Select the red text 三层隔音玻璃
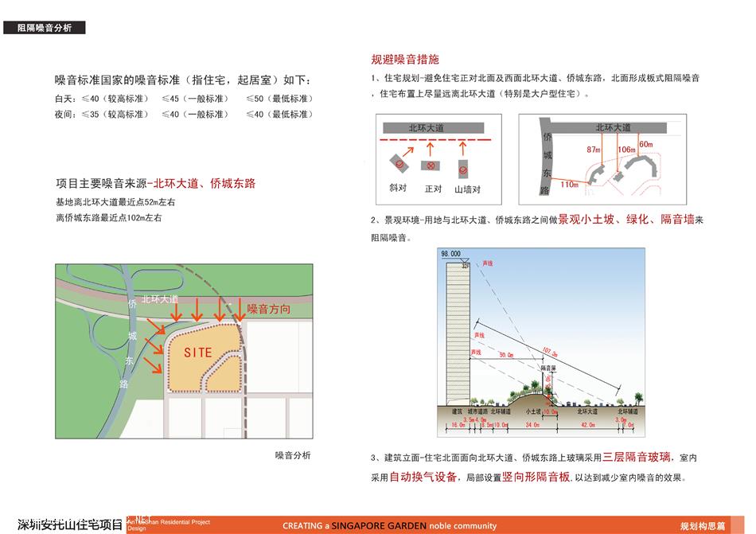 pos(637,457)
